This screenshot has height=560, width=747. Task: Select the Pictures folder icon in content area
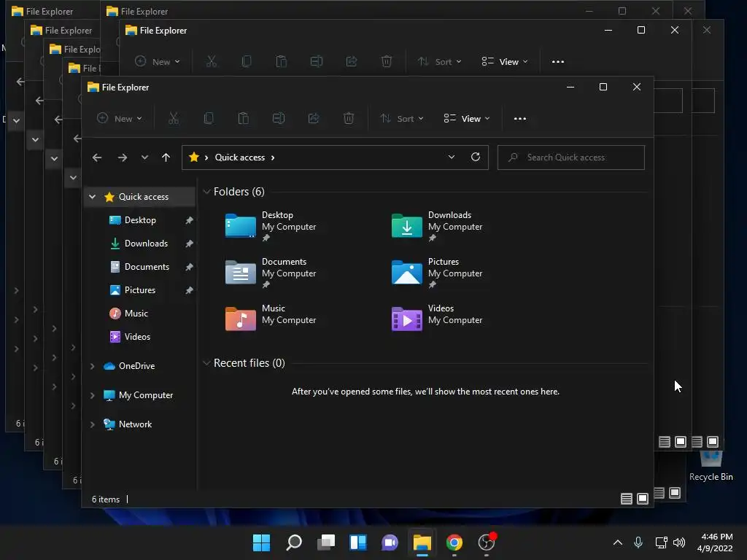(406, 273)
